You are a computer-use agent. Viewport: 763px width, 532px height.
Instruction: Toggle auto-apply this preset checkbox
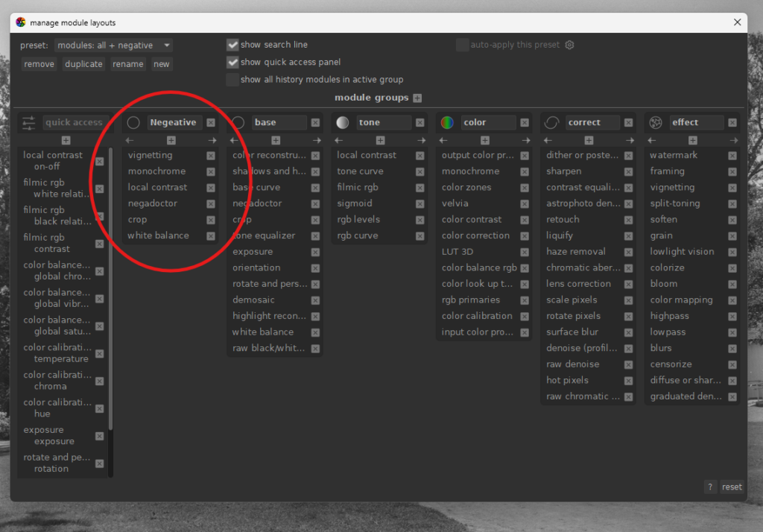click(462, 45)
